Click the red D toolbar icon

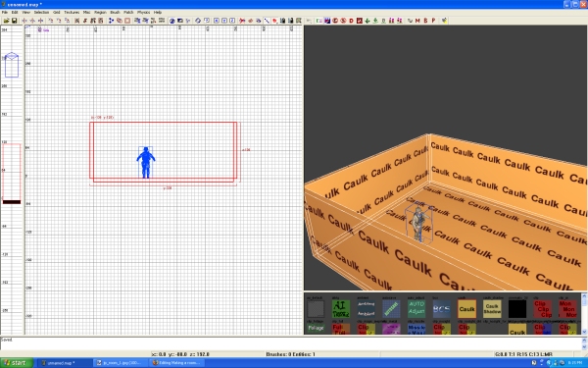[352, 21]
